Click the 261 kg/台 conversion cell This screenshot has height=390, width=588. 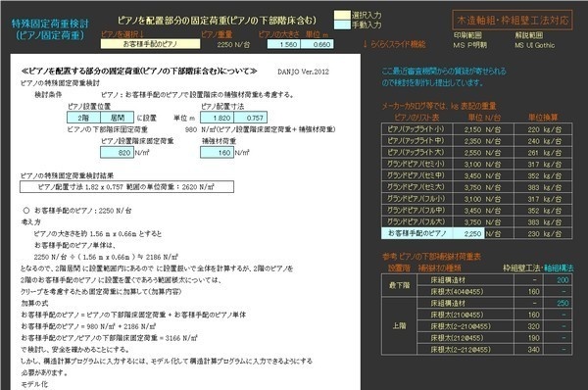(543, 153)
